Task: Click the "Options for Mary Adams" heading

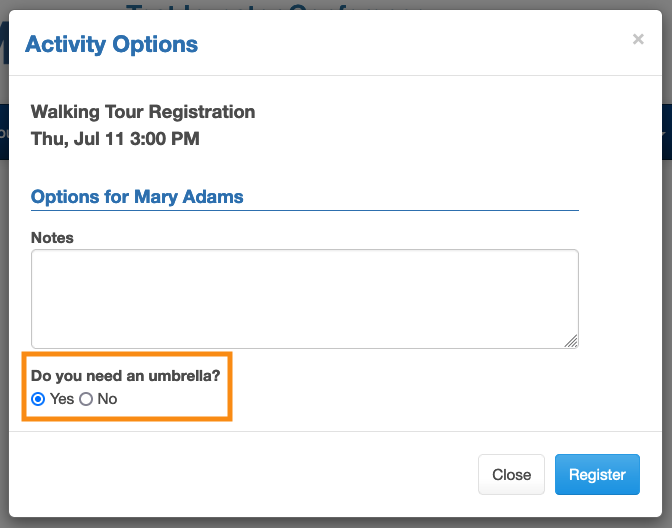Action: point(137,196)
